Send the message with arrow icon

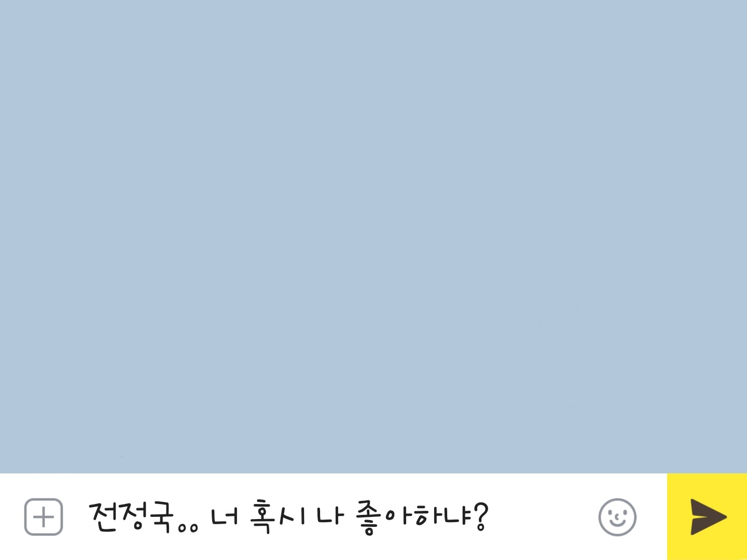708,516
